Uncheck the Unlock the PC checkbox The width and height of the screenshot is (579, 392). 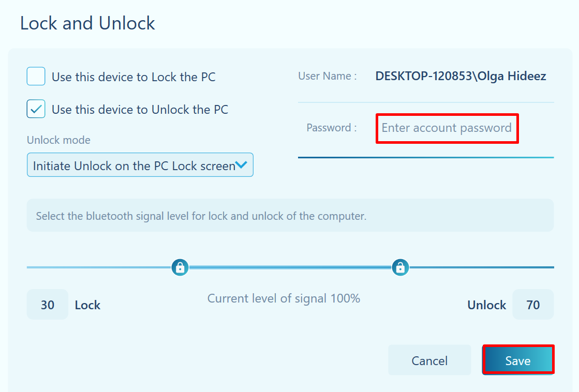pos(36,109)
